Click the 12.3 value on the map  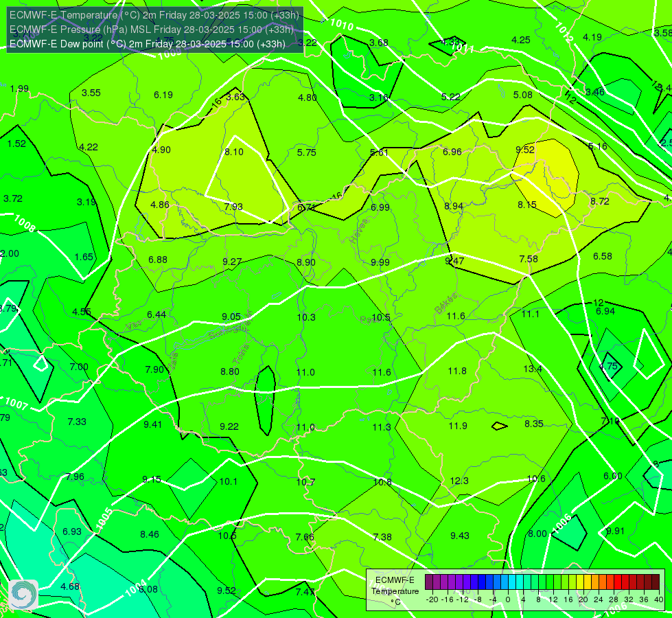click(x=459, y=481)
